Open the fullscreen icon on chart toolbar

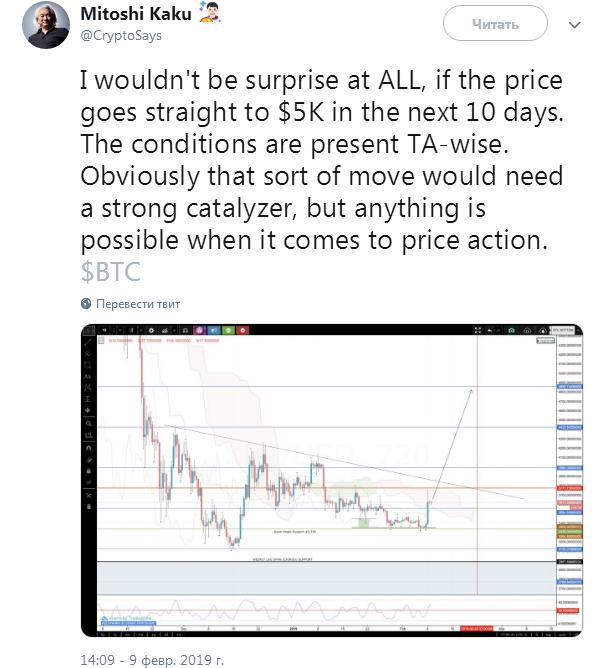[478, 330]
